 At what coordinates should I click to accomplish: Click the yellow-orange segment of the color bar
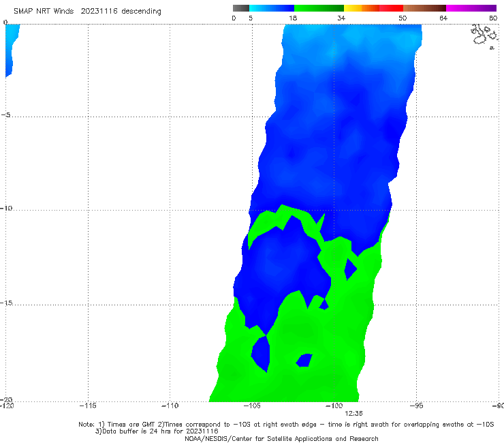tap(362, 8)
